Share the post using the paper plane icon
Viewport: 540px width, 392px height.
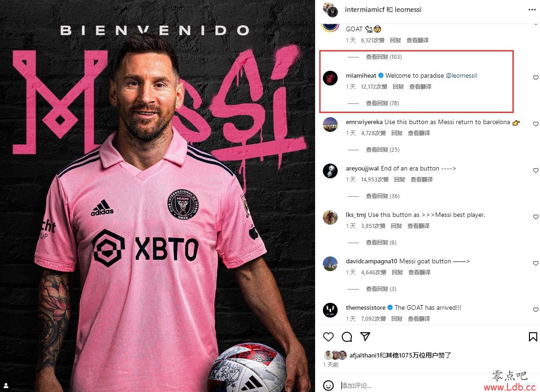point(365,336)
